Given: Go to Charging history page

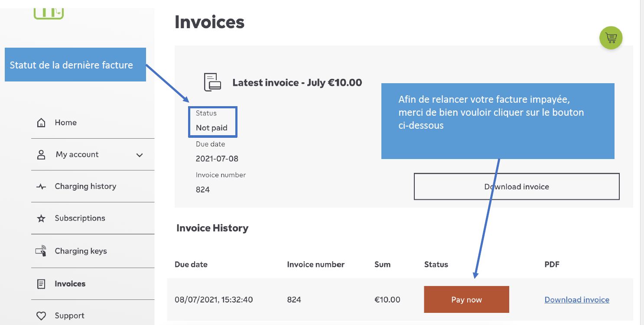Looking at the screenshot, I should [85, 186].
